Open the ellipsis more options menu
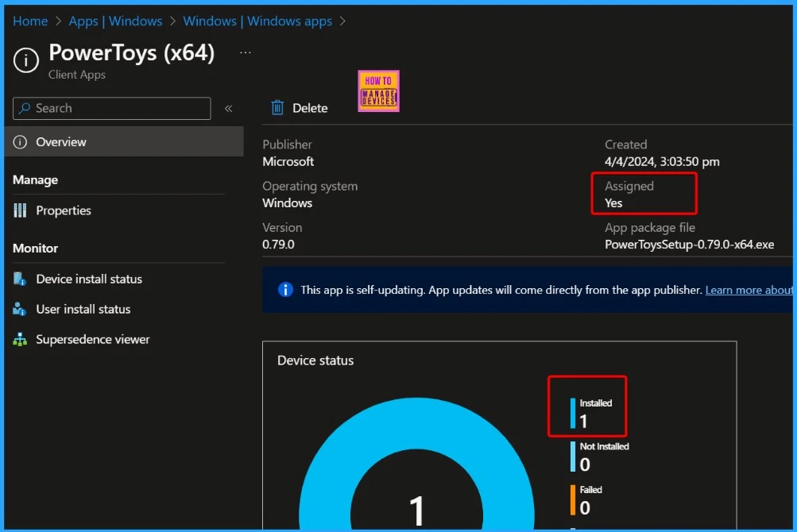Image resolution: width=797 pixels, height=532 pixels. [x=245, y=52]
